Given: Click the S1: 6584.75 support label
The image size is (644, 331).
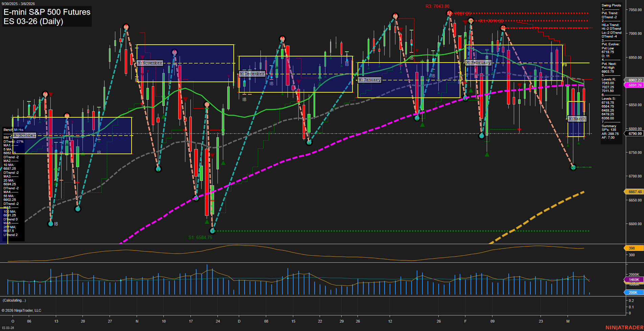Looking at the screenshot, I should pyautogui.click(x=200, y=237).
